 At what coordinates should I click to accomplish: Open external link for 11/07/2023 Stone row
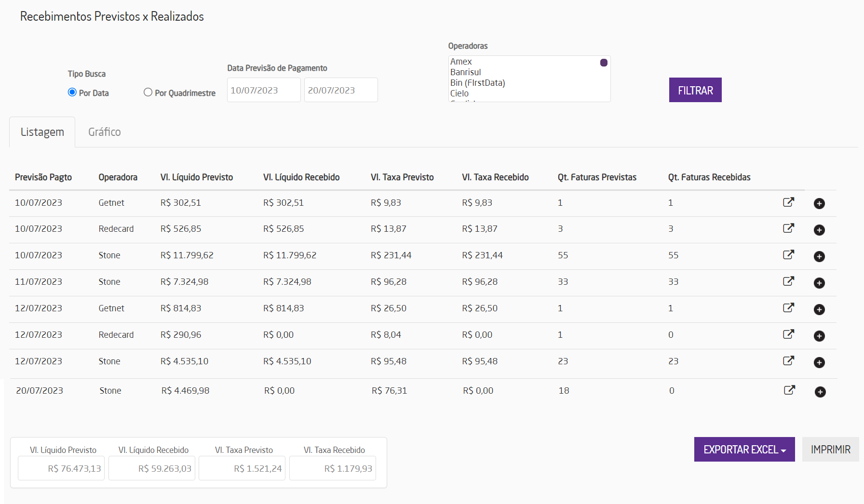click(788, 281)
